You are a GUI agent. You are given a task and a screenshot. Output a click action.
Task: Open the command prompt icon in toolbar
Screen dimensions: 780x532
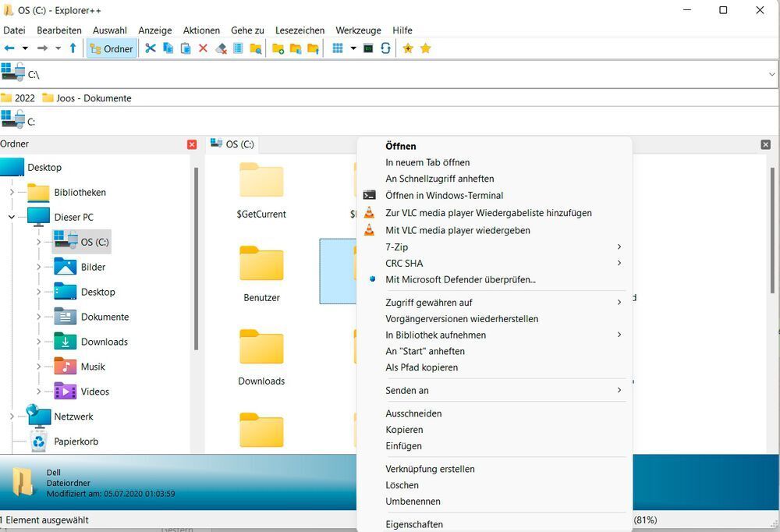(367, 48)
